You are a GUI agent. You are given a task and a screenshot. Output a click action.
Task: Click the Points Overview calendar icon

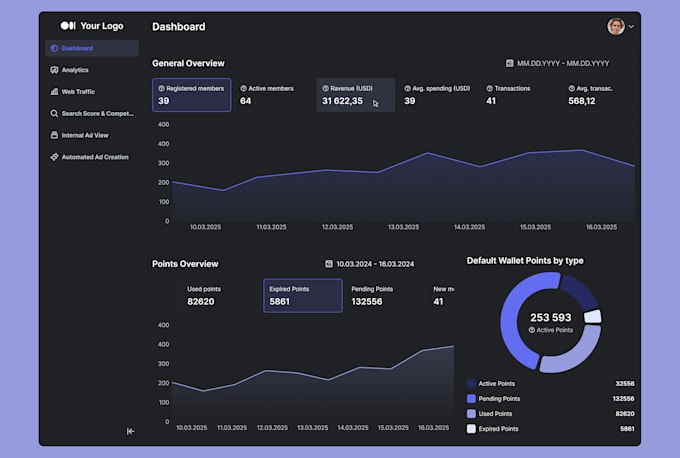point(329,264)
